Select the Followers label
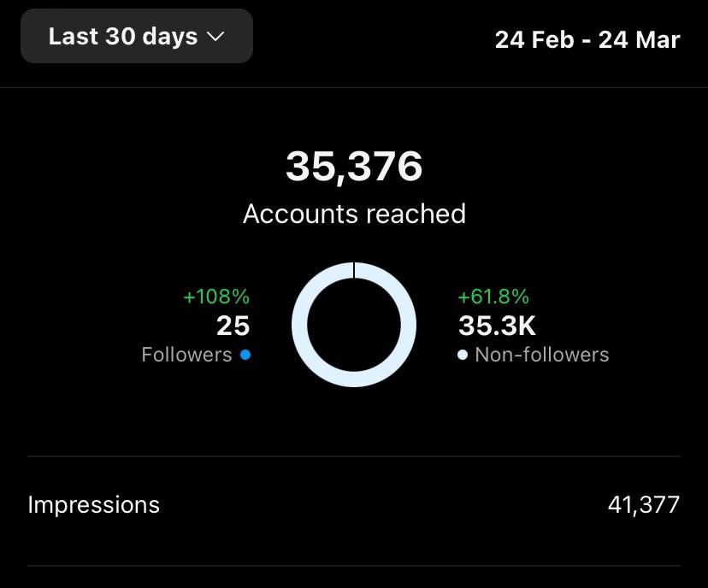Screen dimensions: 708x588 pos(186,355)
